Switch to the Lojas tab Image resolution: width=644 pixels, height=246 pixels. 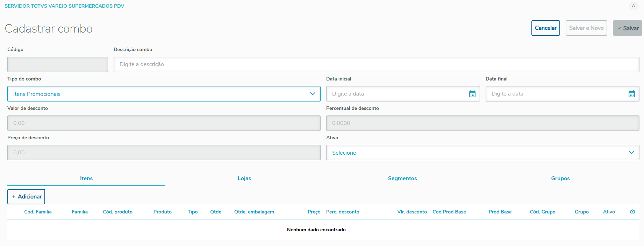pos(244,178)
